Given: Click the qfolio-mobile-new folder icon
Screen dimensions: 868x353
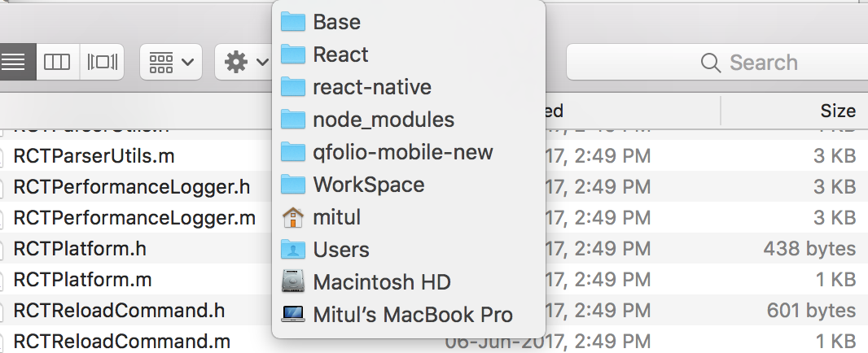Looking at the screenshot, I should [x=293, y=152].
